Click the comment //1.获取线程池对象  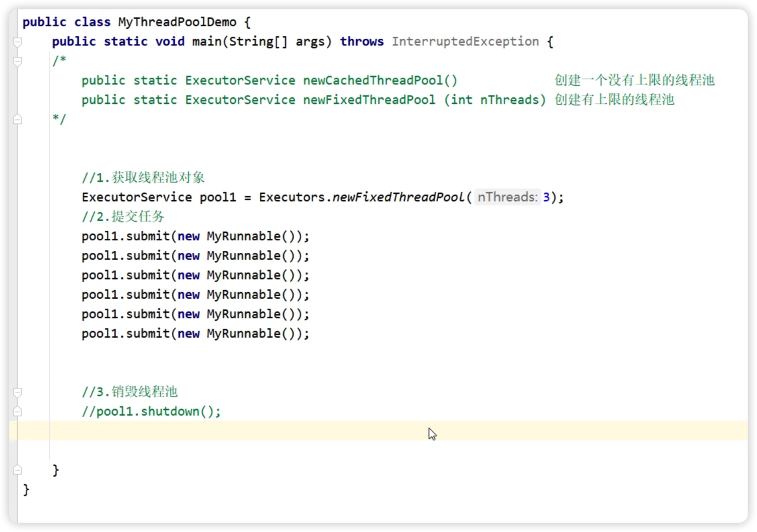coord(143,177)
